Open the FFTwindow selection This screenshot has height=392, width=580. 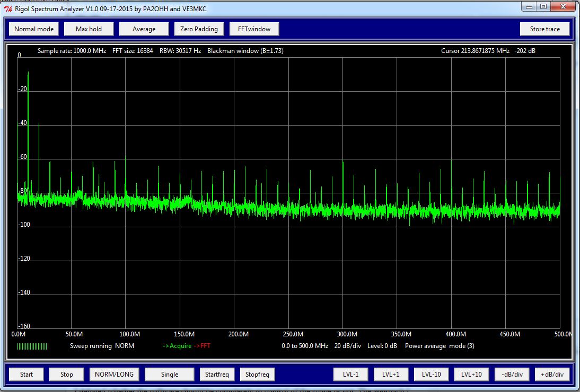[254, 29]
